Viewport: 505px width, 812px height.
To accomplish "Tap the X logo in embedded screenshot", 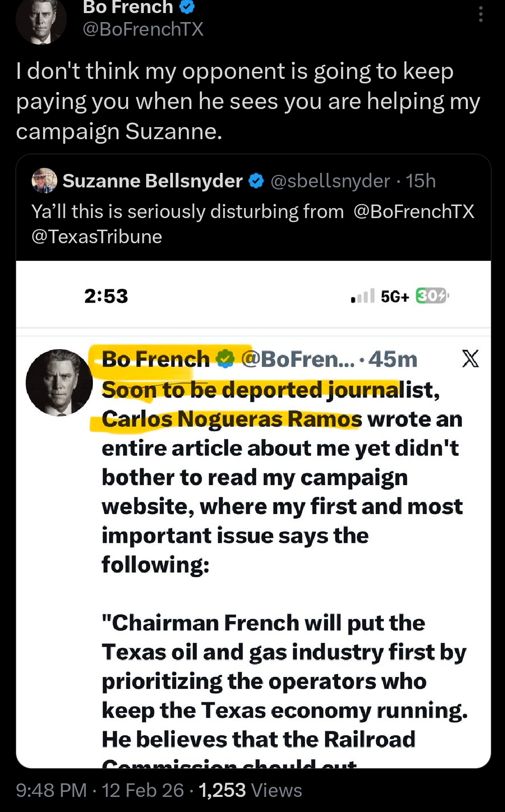I will click(470, 359).
